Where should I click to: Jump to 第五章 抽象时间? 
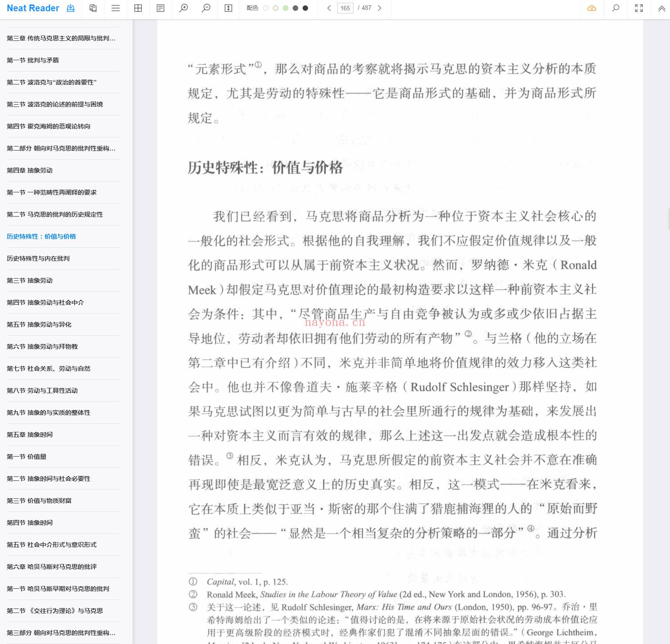tap(30, 435)
